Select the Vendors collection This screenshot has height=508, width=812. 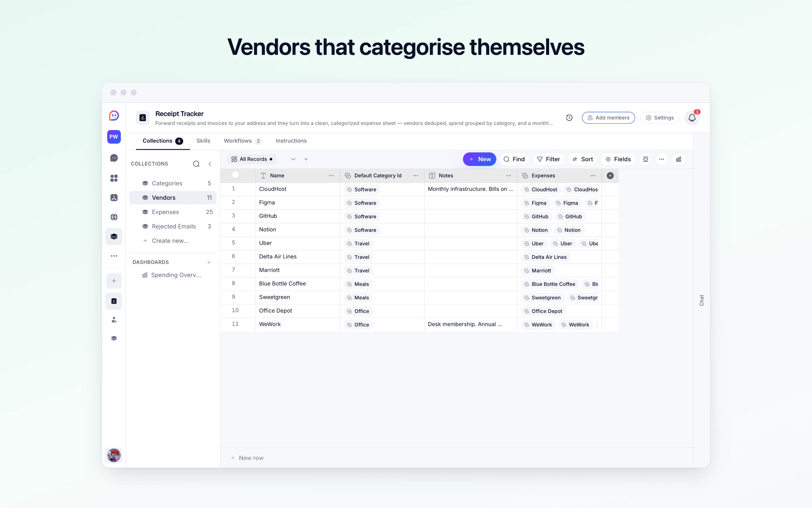tap(173, 198)
